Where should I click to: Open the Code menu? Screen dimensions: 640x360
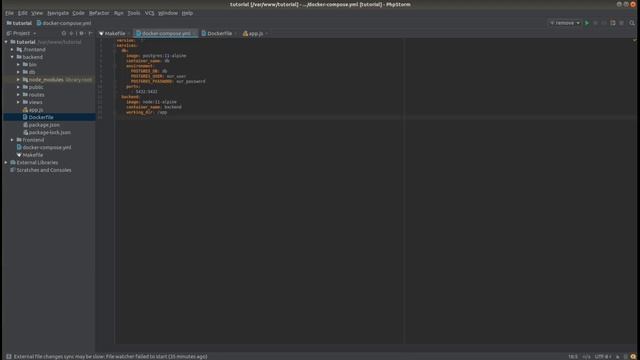[x=78, y=13]
